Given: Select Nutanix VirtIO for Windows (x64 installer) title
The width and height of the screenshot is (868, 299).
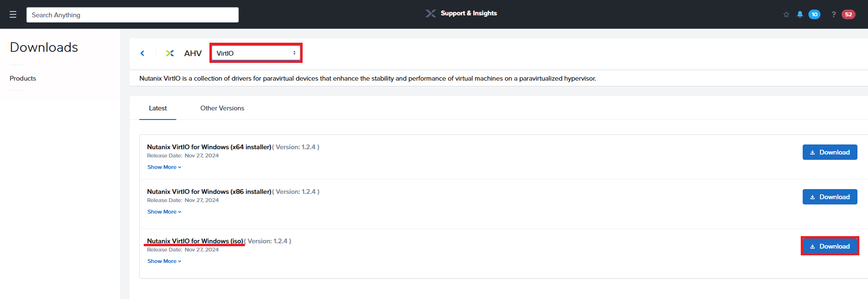Looking at the screenshot, I should point(209,147).
